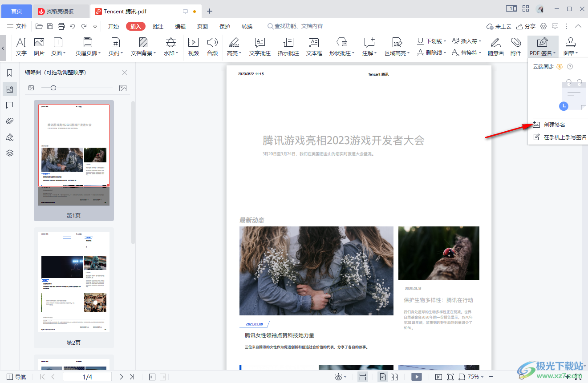
Task: Redo action with redo arrow
Action: click(84, 26)
